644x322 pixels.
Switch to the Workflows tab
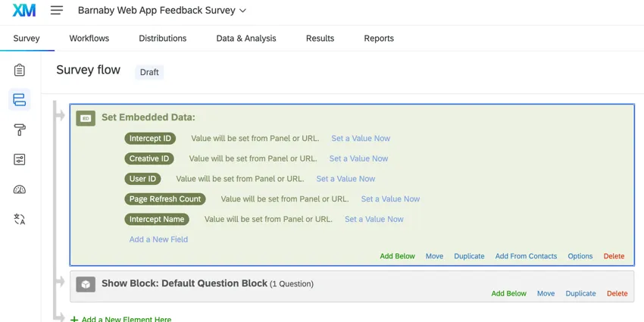tap(89, 39)
